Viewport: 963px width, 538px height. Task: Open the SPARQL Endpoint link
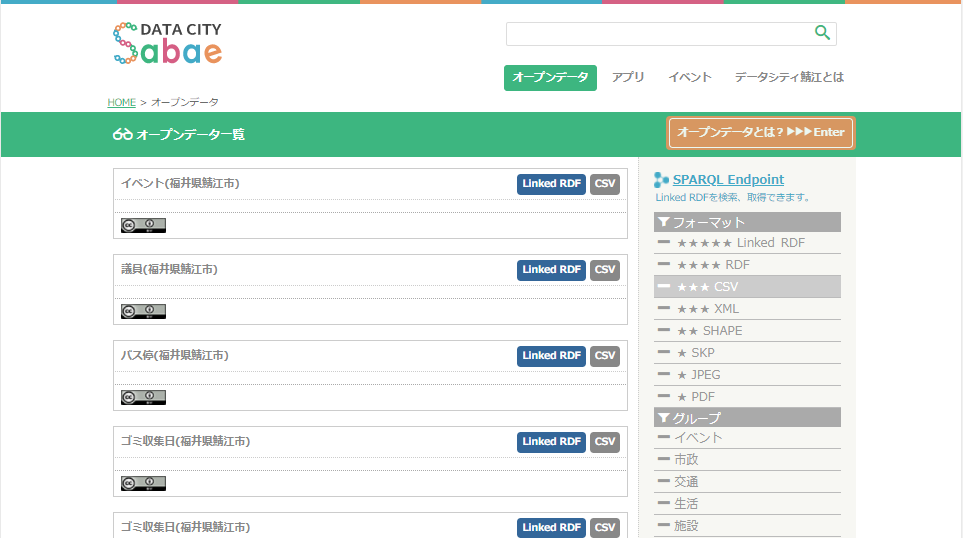click(x=728, y=179)
